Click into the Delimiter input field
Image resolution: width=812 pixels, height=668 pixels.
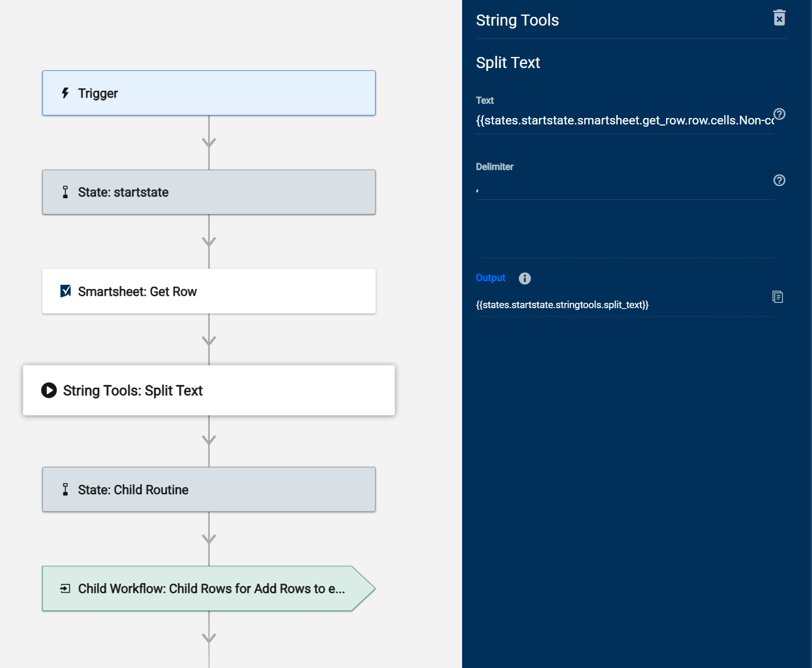624,188
